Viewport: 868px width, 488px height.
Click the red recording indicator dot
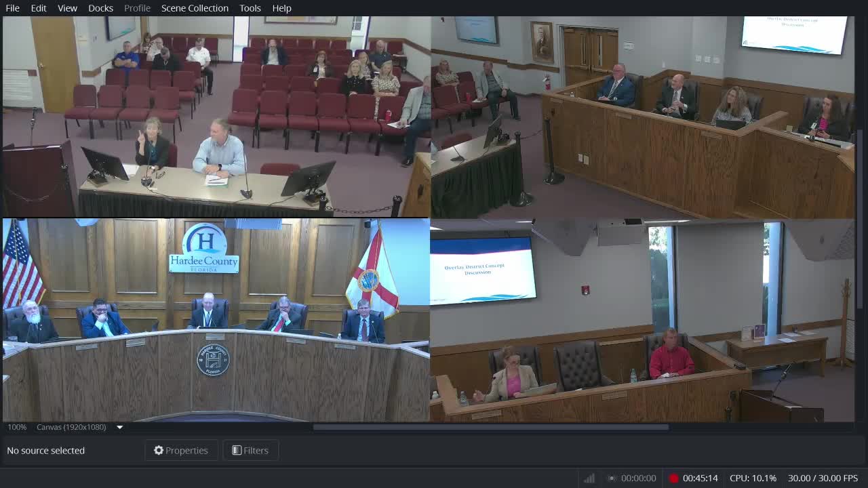[673, 478]
